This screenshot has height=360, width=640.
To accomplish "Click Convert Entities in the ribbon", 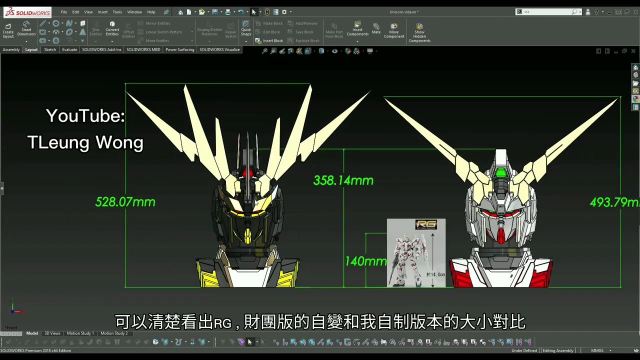I will tap(112, 29).
